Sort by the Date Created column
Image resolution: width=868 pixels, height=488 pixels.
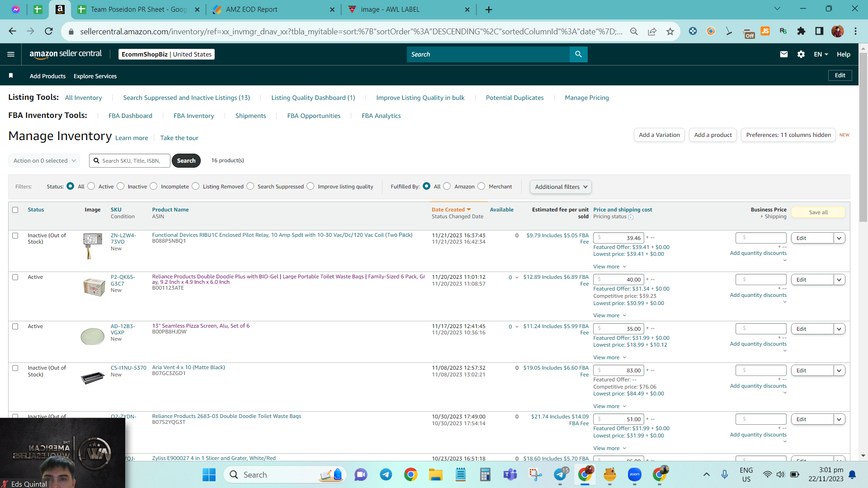point(451,210)
